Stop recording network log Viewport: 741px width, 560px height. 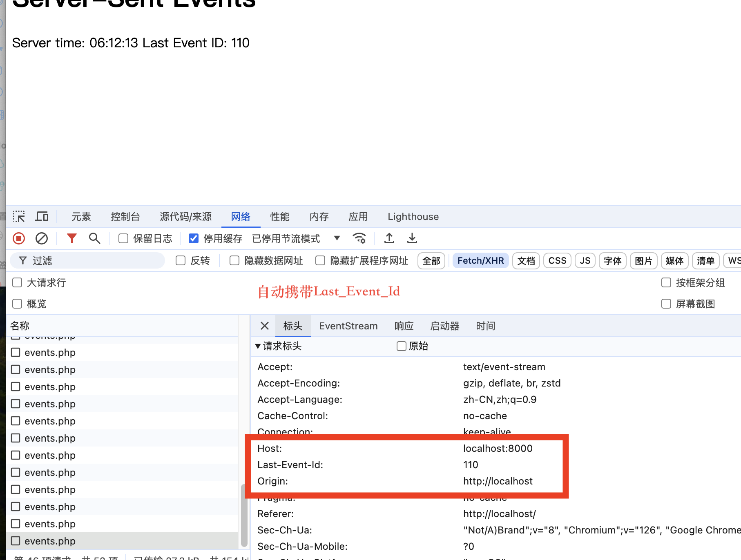click(x=19, y=238)
